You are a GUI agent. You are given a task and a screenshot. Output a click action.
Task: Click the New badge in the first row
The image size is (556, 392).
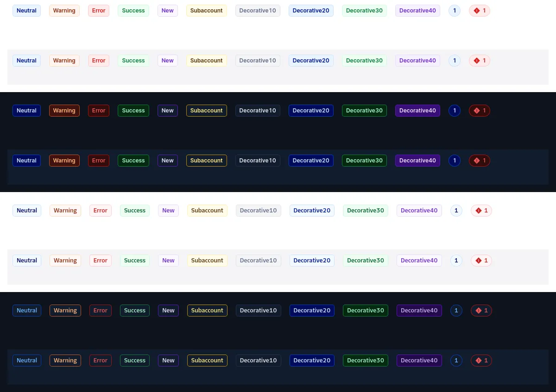click(168, 11)
